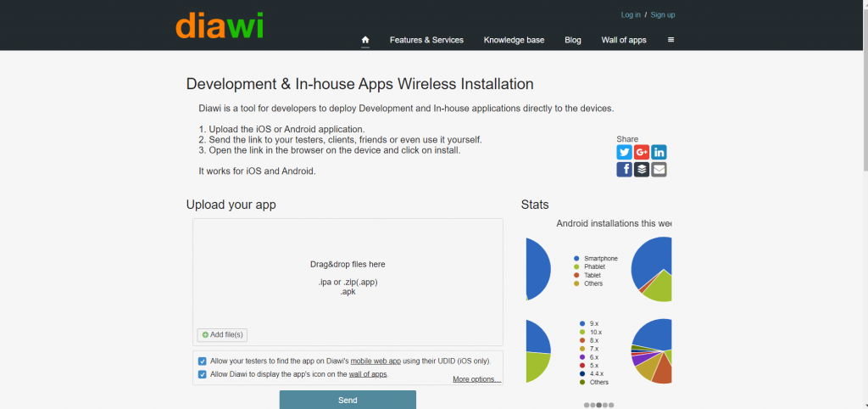Open Knowledge base page
The height and width of the screenshot is (409, 868).
[514, 40]
